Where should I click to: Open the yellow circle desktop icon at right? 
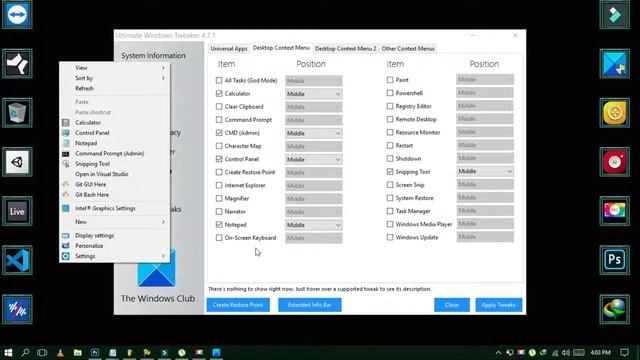click(x=615, y=113)
